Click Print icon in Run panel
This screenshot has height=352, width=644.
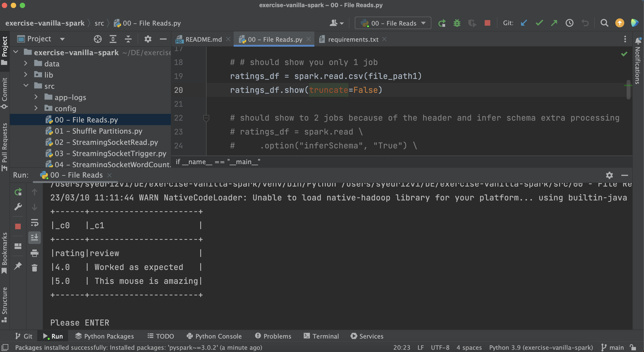click(x=35, y=253)
